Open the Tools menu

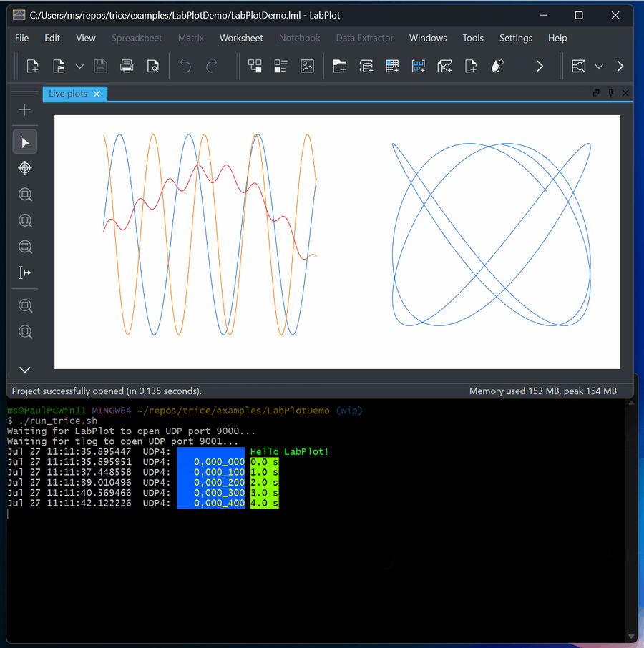coord(473,38)
